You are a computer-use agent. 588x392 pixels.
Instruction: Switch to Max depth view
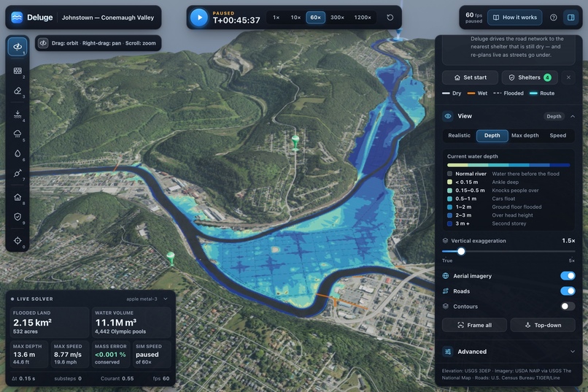pos(525,136)
